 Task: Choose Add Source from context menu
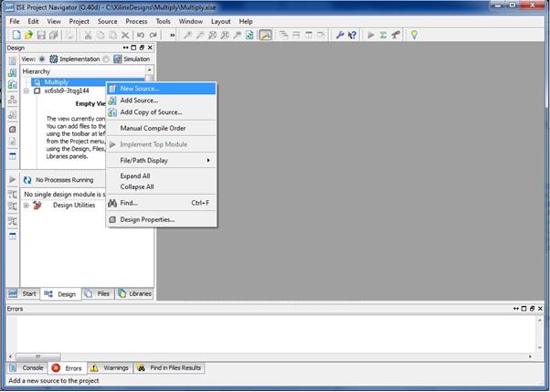[162, 101]
